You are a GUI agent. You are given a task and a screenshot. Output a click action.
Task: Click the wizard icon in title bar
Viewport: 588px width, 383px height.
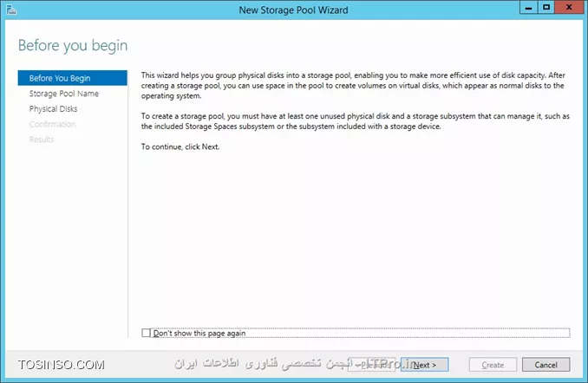[x=11, y=10]
